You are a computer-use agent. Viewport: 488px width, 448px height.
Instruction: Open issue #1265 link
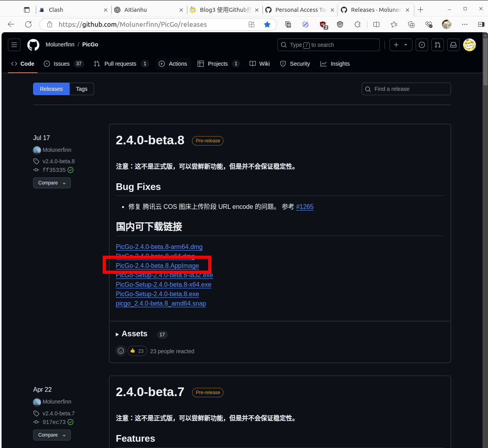pyautogui.click(x=305, y=206)
